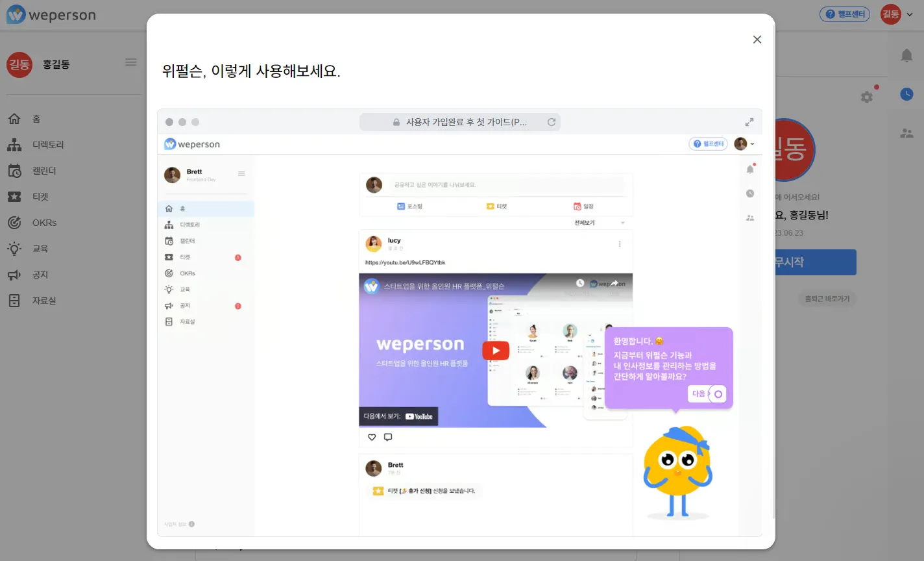This screenshot has height=561, width=924.
Task: Click the blue 업무시작 button
Action: 816,262
